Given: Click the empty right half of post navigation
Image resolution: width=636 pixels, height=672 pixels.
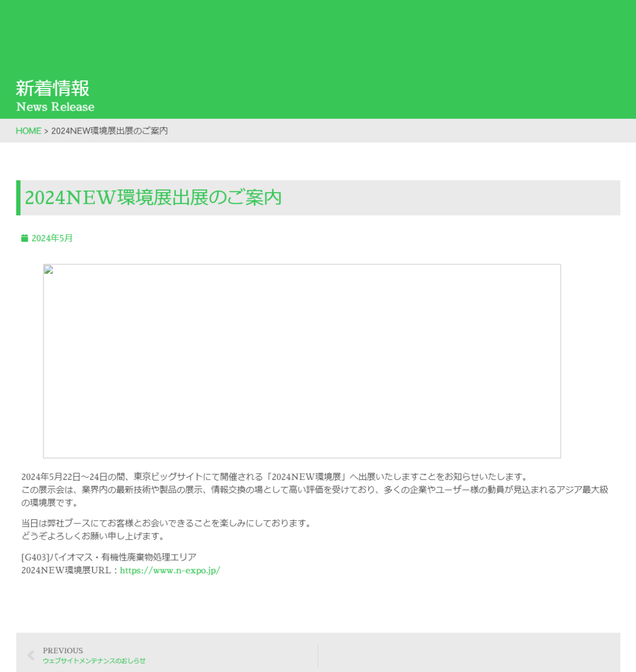Looking at the screenshot, I should (x=469, y=655).
